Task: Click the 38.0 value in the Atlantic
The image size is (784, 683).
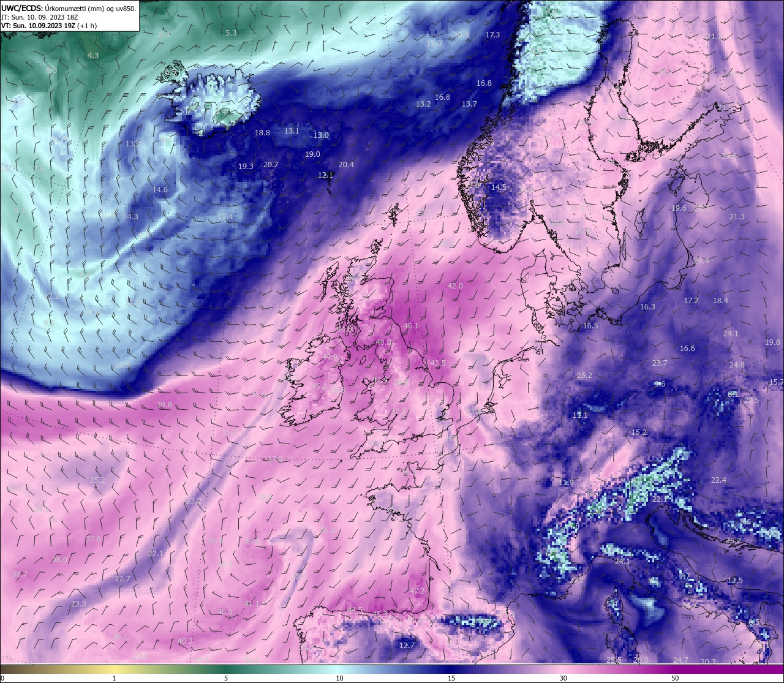Action: 59,560
